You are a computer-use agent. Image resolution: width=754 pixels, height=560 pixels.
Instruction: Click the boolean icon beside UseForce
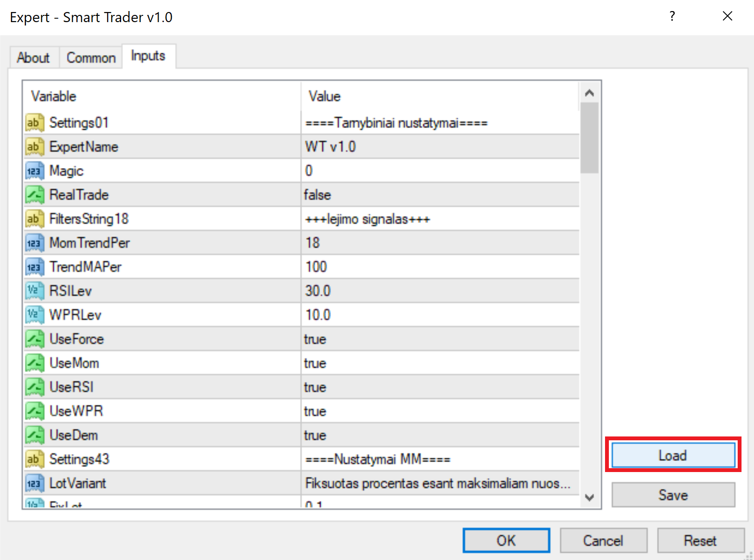(x=35, y=339)
